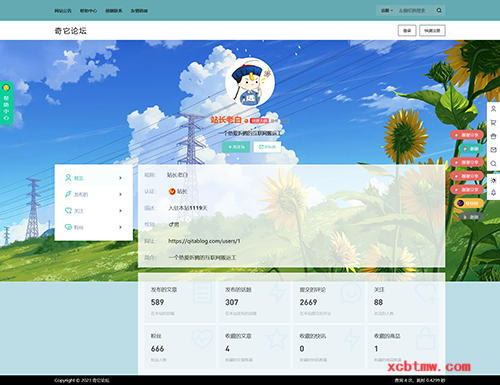This screenshot has width=500, height=385.
Task: Select the 概览 overview sidebar item
Action: pos(94,178)
